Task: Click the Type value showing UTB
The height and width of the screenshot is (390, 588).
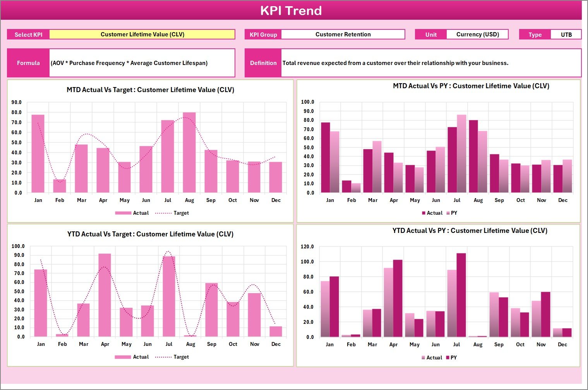Action: pos(567,34)
